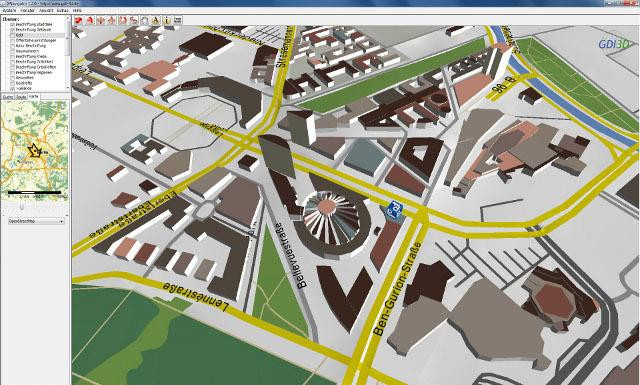This screenshot has height=385, width=640.
Task: Toggle the Natur Beschriftung layer checkbox
Action: pyautogui.click(x=12, y=46)
